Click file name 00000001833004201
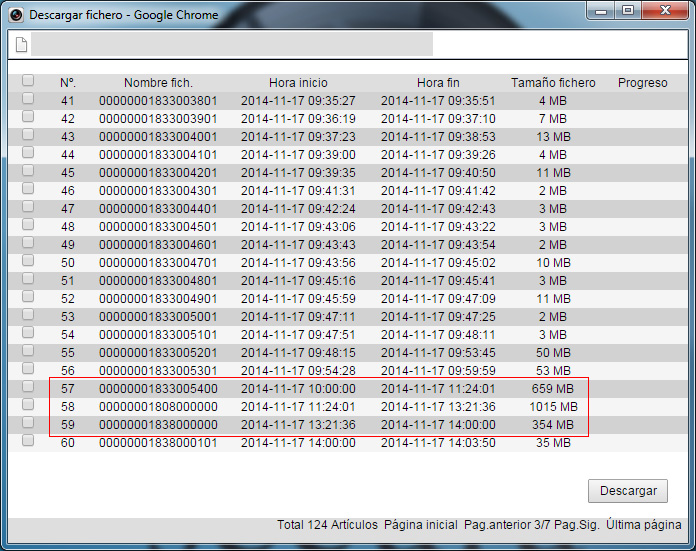The image size is (696, 551). point(158,173)
